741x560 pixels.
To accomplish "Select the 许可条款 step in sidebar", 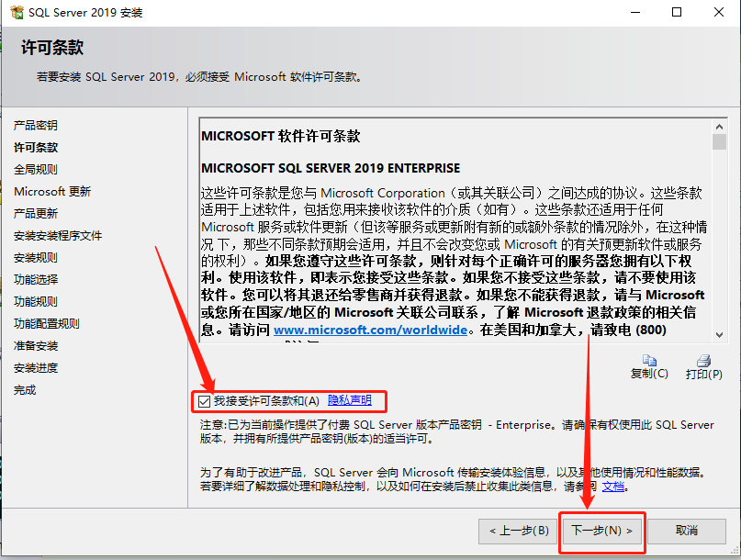I will [x=36, y=148].
